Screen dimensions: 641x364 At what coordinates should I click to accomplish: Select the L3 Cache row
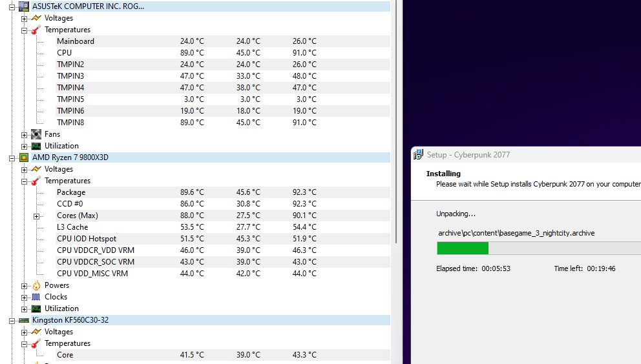click(223, 227)
